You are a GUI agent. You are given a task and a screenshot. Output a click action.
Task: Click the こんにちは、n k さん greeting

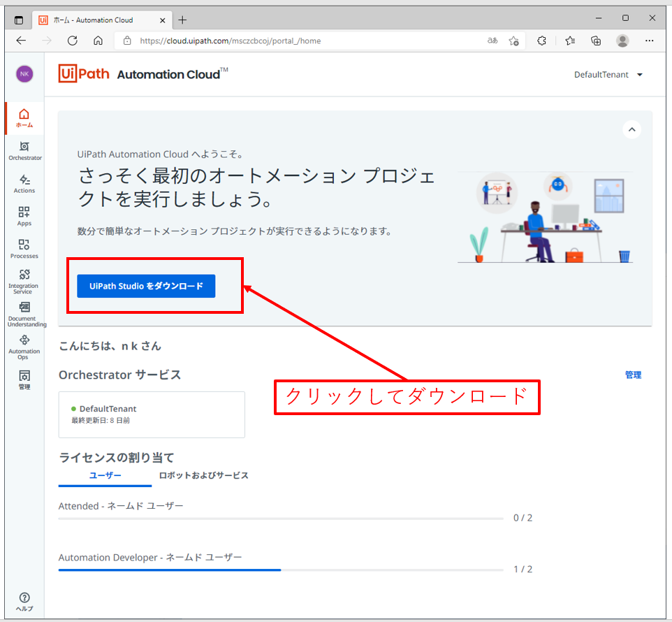[x=110, y=346]
